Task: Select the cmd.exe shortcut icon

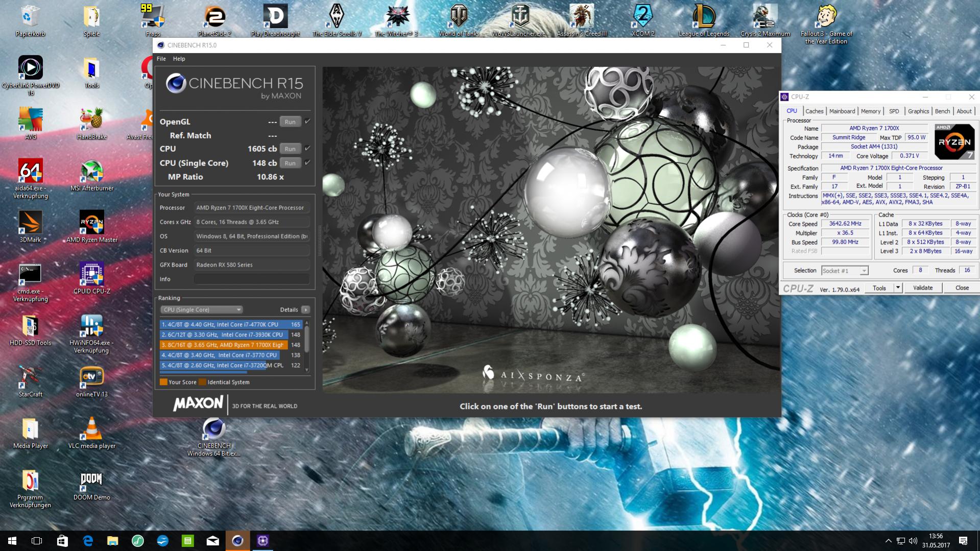Action: coord(31,282)
